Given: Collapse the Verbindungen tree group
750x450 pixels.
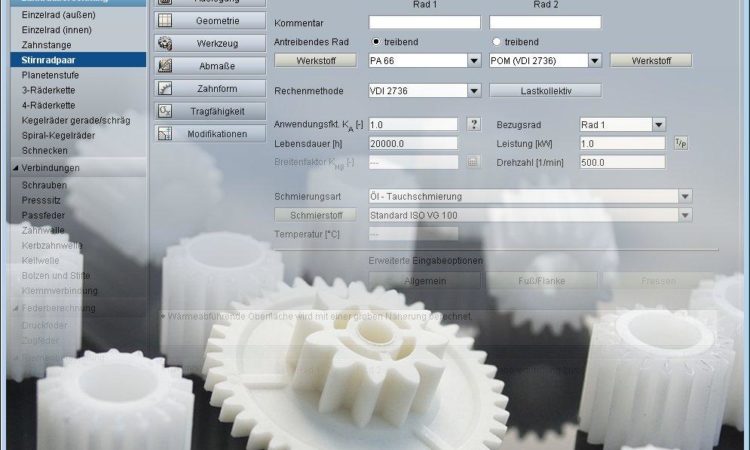Looking at the screenshot, I should pos(15,168).
